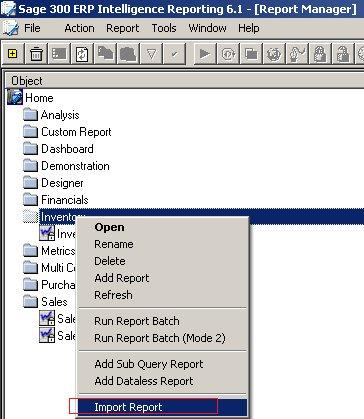The height and width of the screenshot is (419, 364).
Task: Open the Window menu
Action: [207, 28]
